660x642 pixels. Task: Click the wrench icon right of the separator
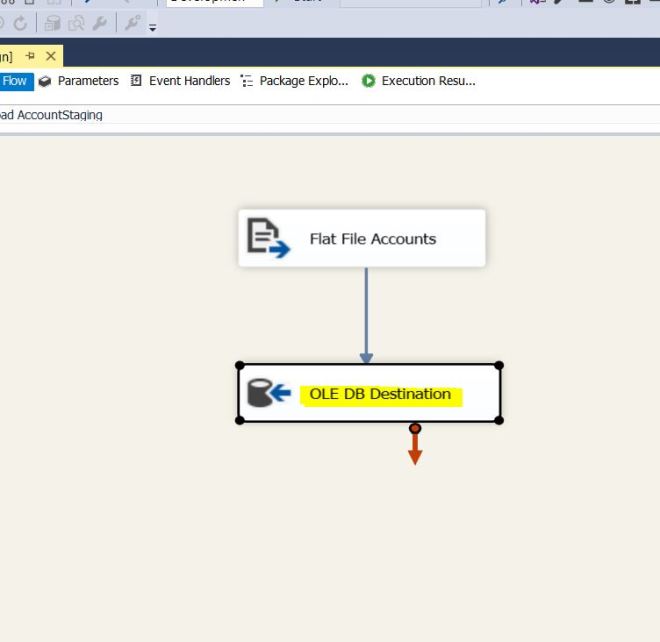pos(132,23)
